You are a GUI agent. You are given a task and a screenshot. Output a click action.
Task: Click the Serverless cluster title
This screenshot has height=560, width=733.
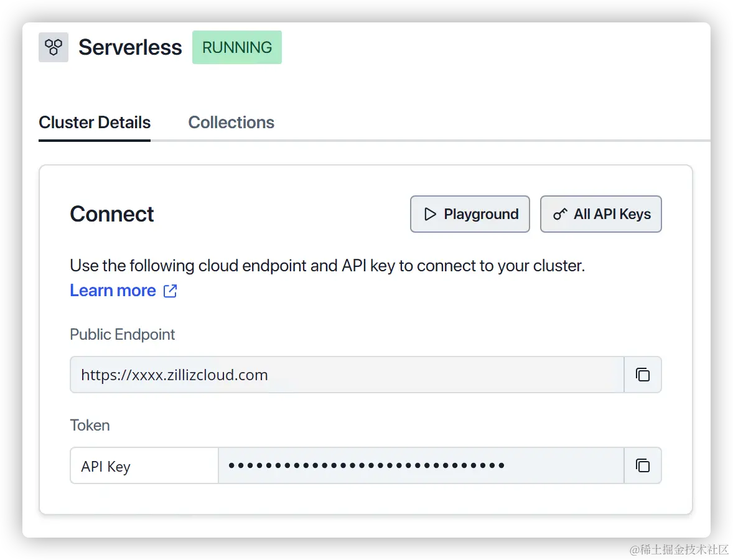pyautogui.click(x=130, y=47)
